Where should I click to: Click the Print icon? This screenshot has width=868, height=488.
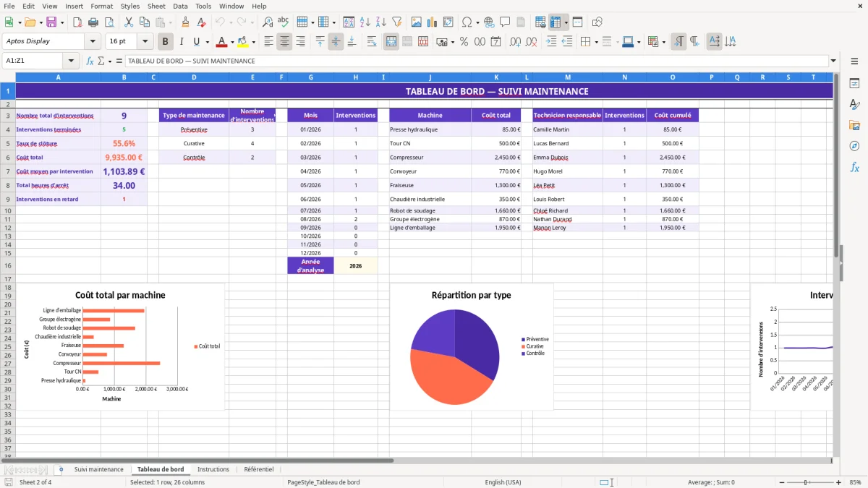click(x=93, y=22)
